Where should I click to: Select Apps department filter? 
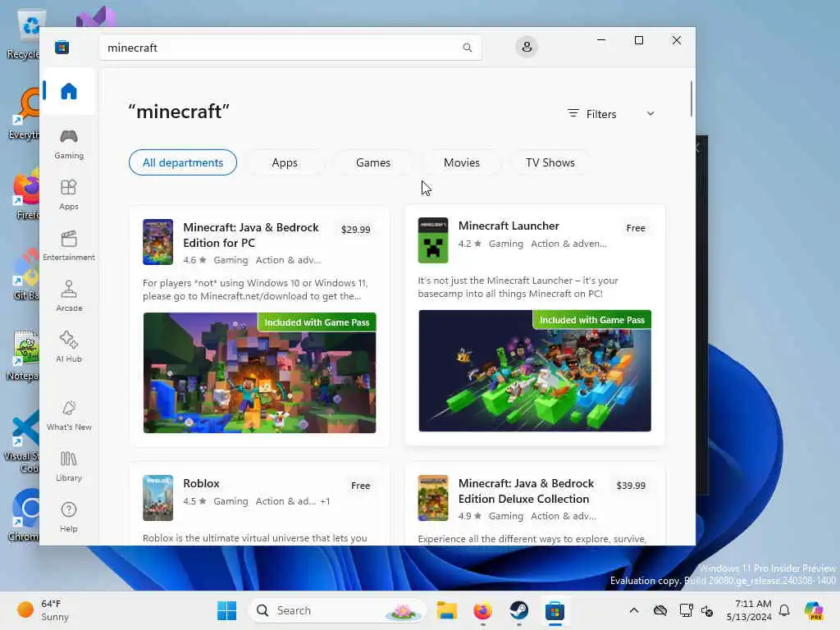coord(285,162)
